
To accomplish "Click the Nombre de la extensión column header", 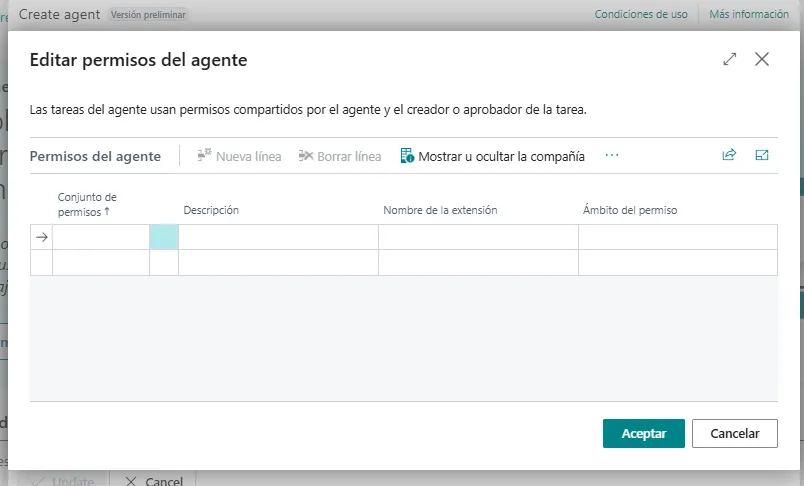I will 440,210.
